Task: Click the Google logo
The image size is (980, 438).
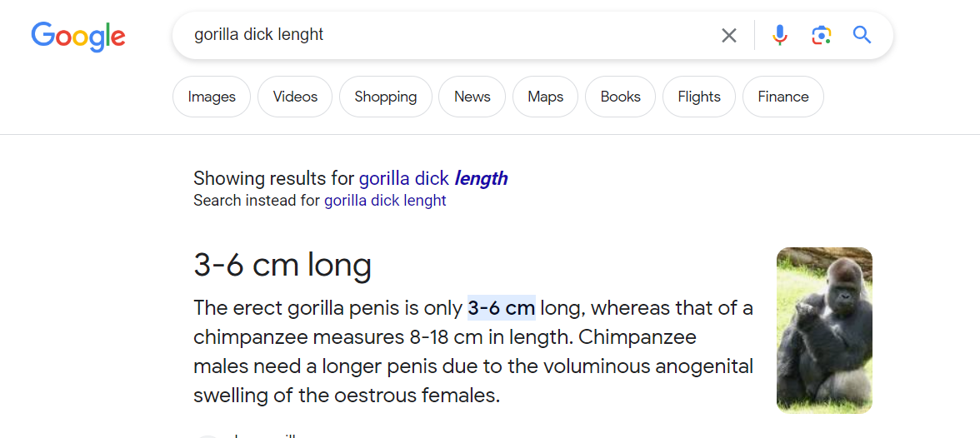Action: pyautogui.click(x=78, y=37)
